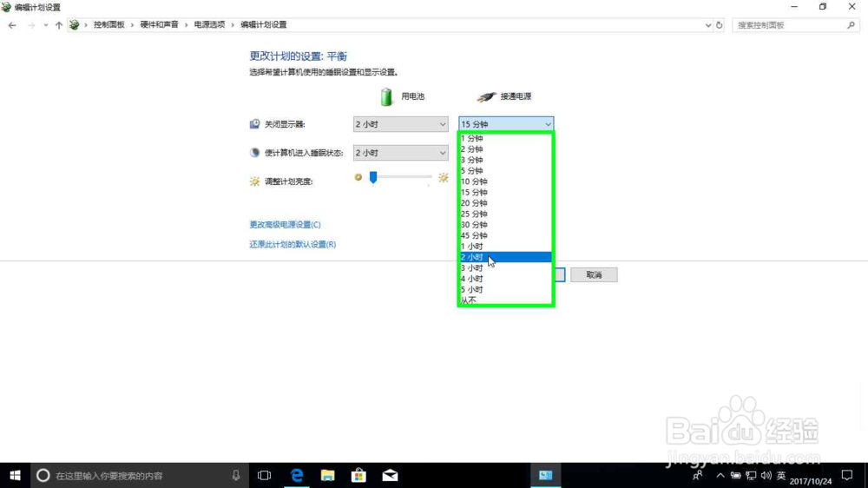Open the address bar Control Panel icon
This screenshot has height=488, width=868.
point(74,25)
